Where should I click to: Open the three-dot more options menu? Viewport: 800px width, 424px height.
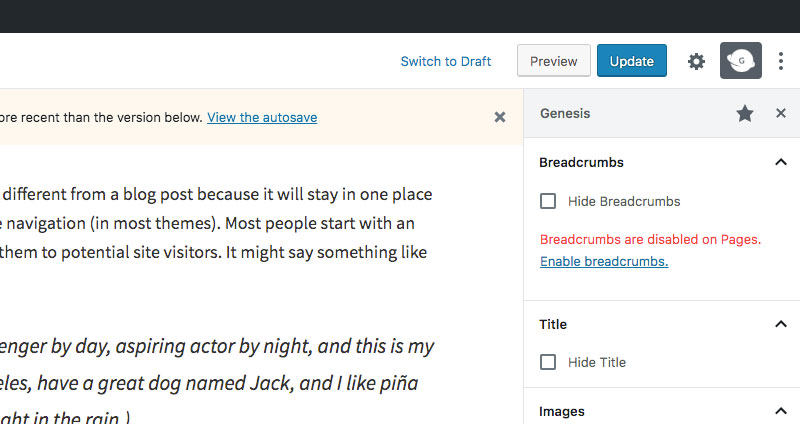[781, 61]
